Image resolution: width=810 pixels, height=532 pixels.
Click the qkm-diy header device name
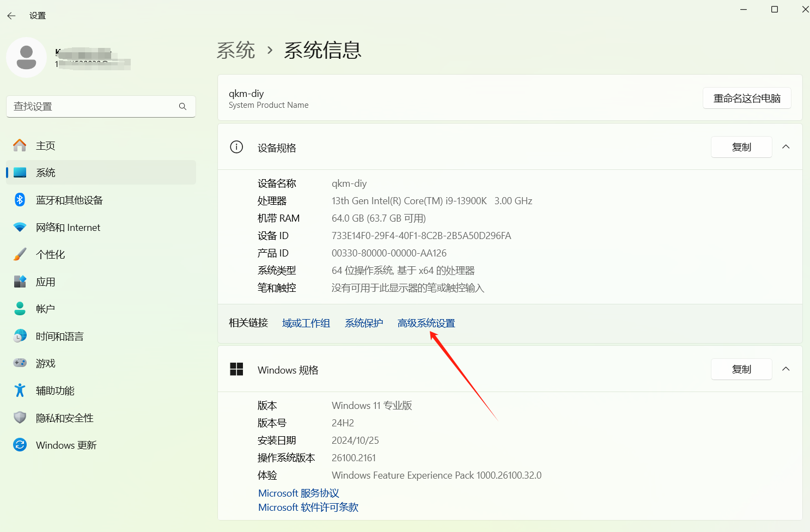[246, 94]
